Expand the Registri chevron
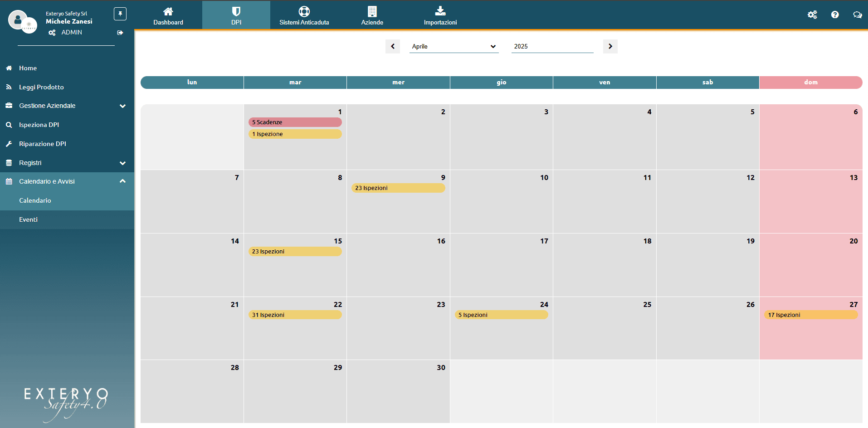This screenshot has width=868, height=428. 122,163
